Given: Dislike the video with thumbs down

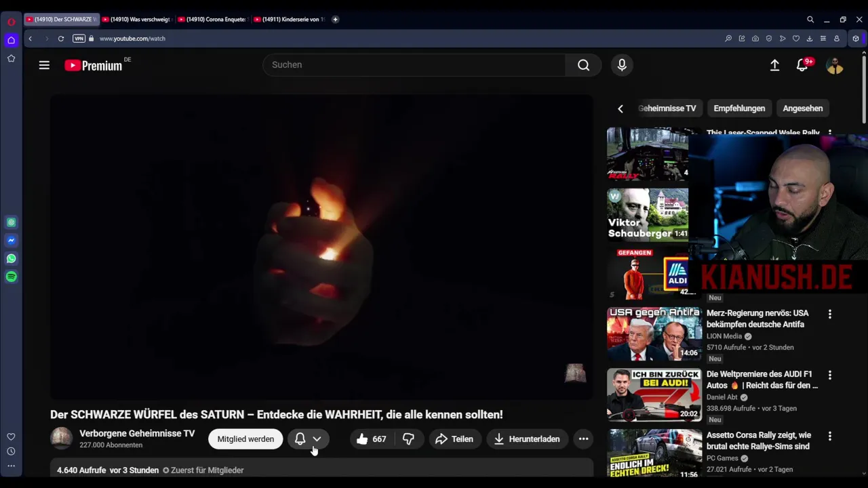Looking at the screenshot, I should [408, 439].
